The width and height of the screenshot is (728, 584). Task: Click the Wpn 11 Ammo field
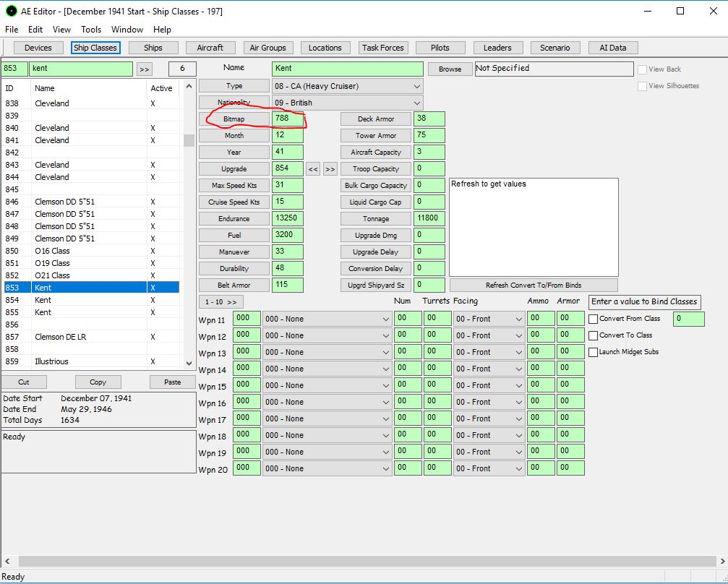[x=541, y=319]
